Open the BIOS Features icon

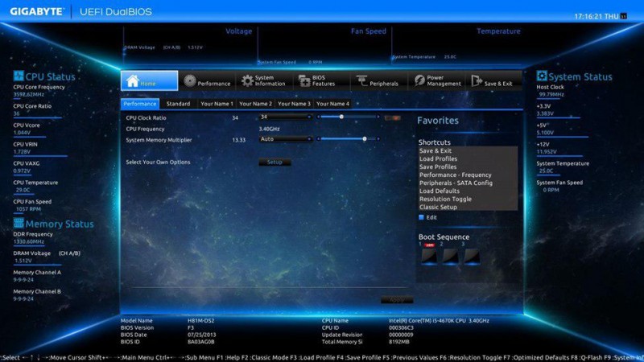pyautogui.click(x=304, y=81)
